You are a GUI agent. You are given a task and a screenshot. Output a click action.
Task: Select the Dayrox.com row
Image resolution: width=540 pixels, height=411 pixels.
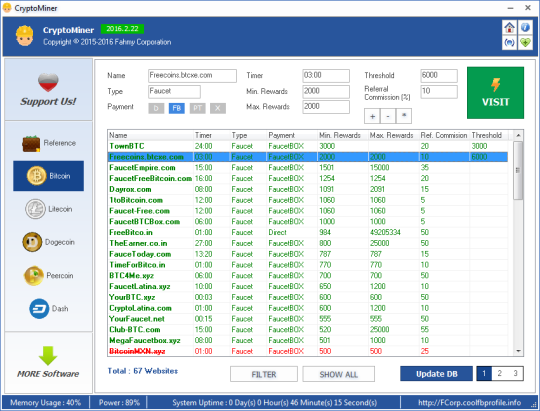coord(308,189)
